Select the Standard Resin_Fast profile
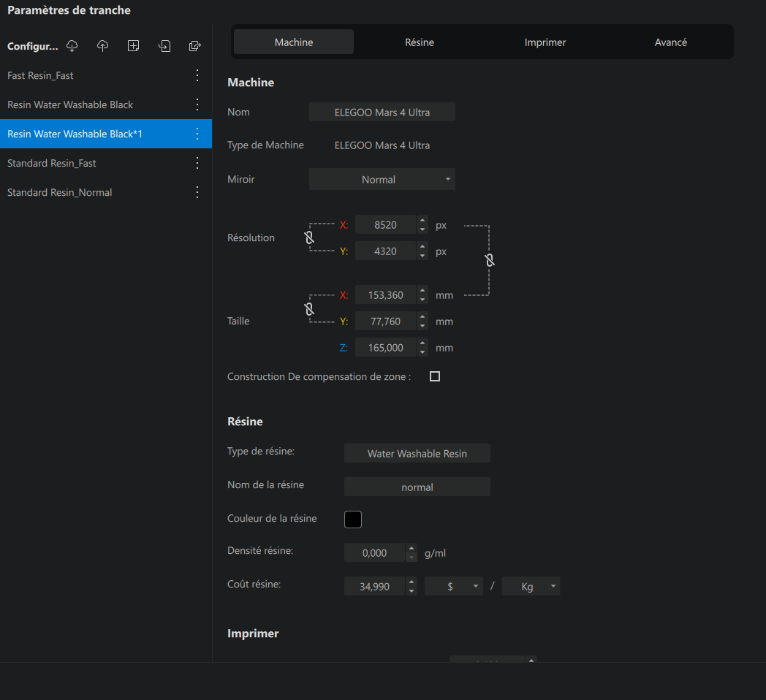 tap(106, 163)
